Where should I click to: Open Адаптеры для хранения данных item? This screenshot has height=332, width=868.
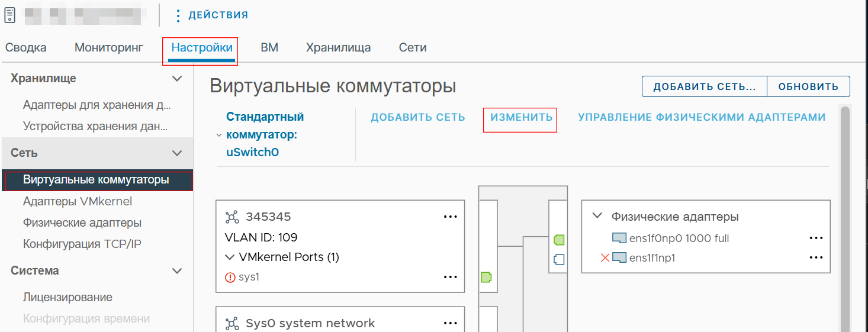coord(97,105)
